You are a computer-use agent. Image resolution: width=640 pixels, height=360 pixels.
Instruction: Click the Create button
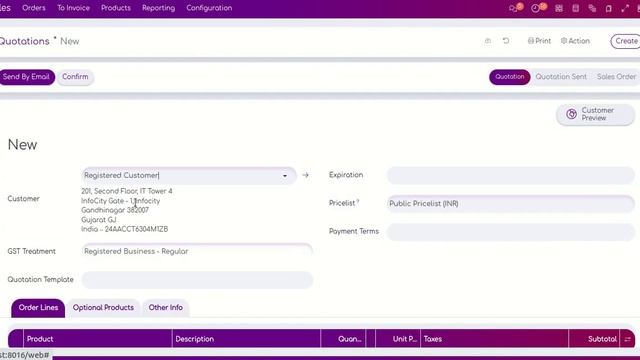(626, 41)
